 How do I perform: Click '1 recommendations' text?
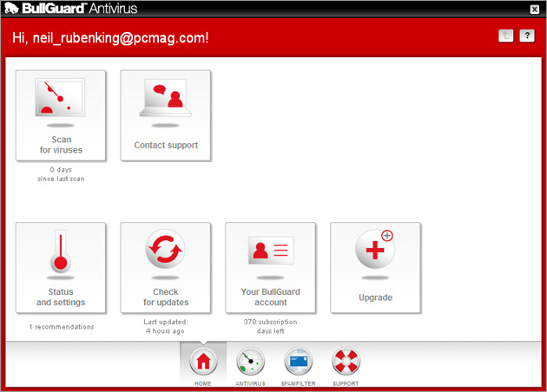(62, 327)
